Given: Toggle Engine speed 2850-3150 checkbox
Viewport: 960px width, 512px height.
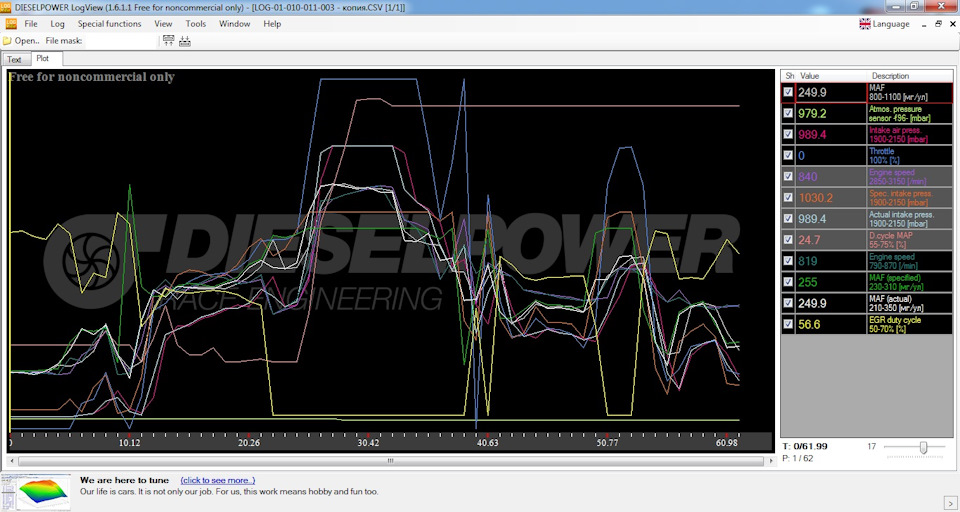Looking at the screenshot, I should click(x=789, y=176).
